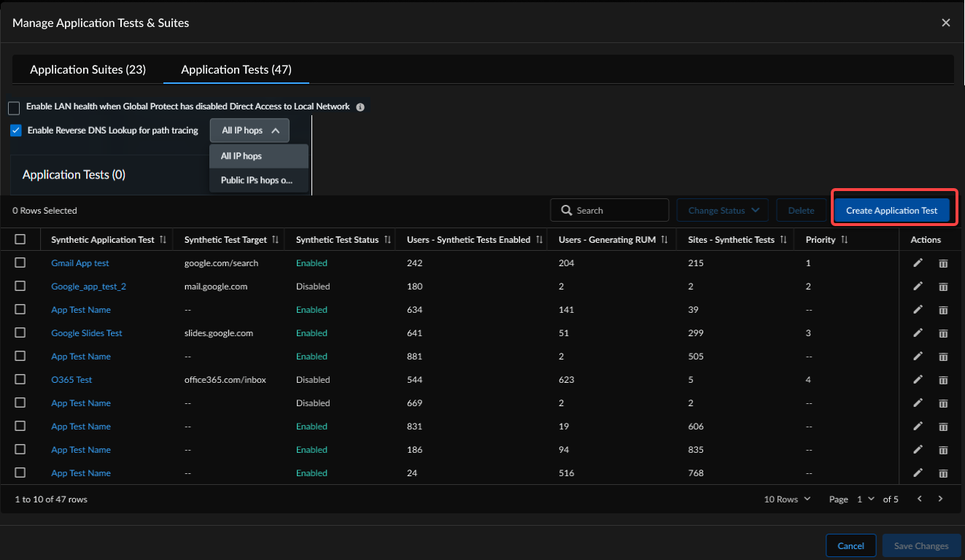Collapse the All IP hops dropdown
This screenshot has height=560, width=965.
click(x=249, y=131)
